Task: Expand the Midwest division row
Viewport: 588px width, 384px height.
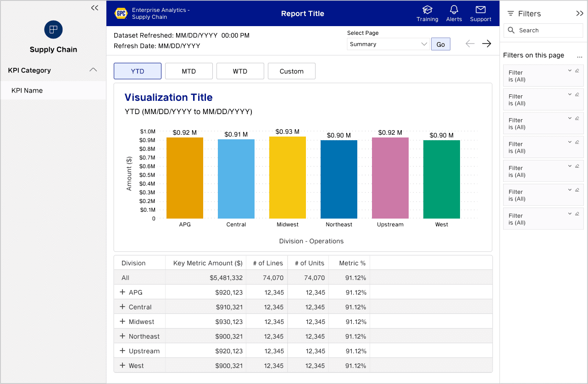Action: click(x=122, y=321)
